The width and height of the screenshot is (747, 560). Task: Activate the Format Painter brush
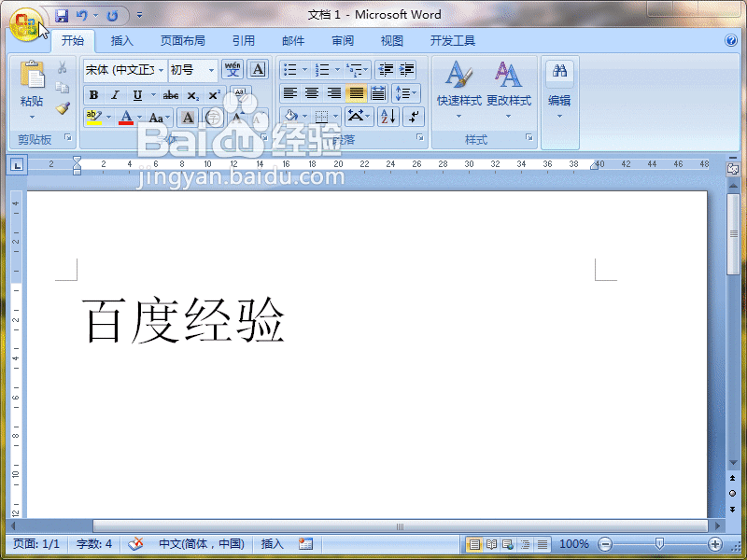[63, 108]
